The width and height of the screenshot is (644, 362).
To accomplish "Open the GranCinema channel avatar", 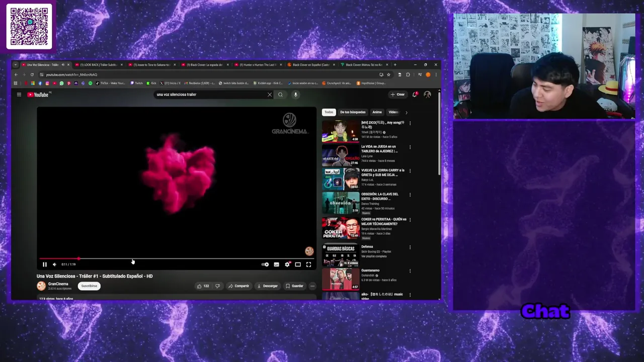I will pos(41,286).
